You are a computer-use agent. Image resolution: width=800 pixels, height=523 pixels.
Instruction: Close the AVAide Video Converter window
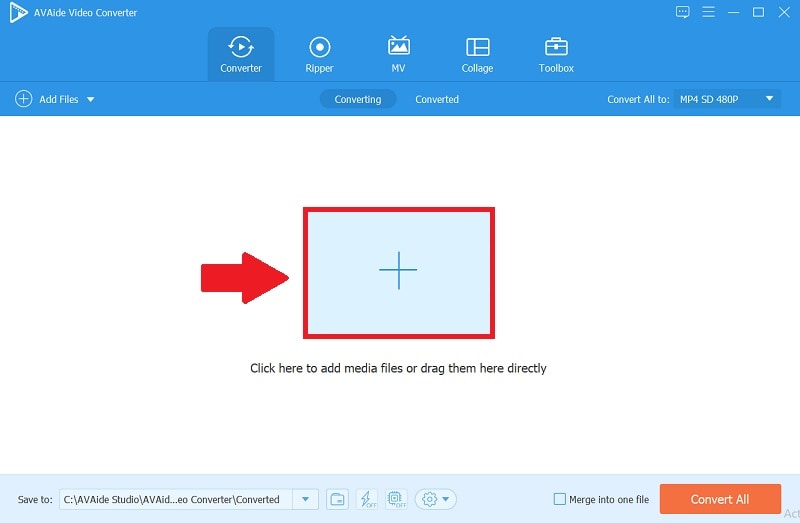click(x=784, y=12)
